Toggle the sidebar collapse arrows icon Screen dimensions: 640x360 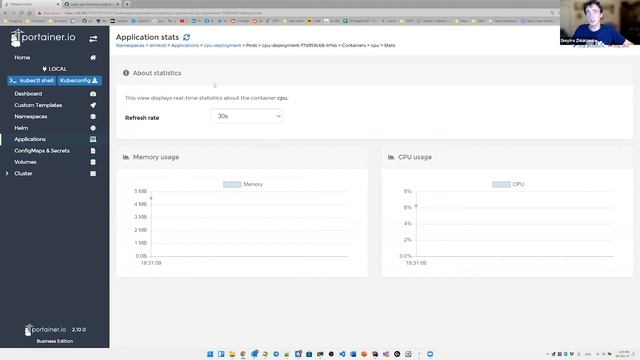click(x=93, y=38)
